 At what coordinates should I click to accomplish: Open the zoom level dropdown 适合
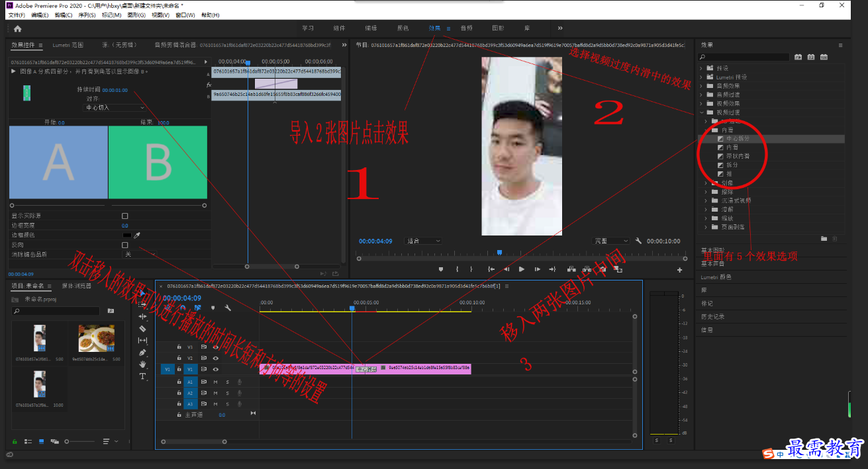click(x=423, y=241)
